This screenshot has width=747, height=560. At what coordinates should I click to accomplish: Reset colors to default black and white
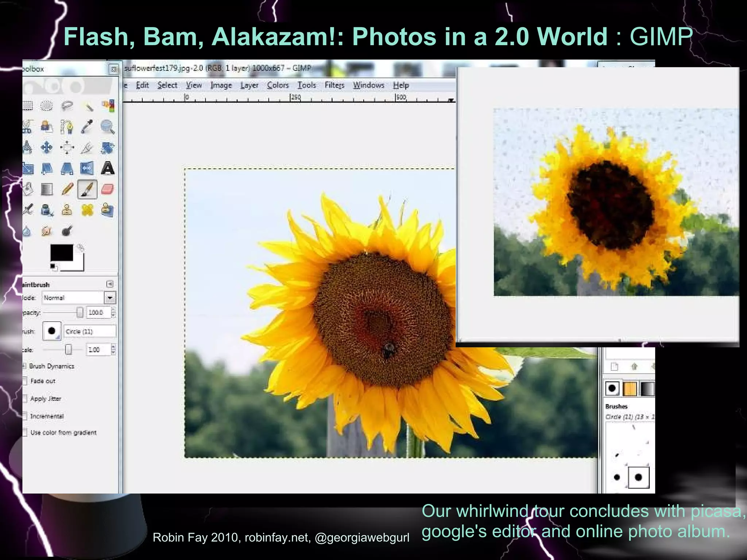tap(53, 267)
